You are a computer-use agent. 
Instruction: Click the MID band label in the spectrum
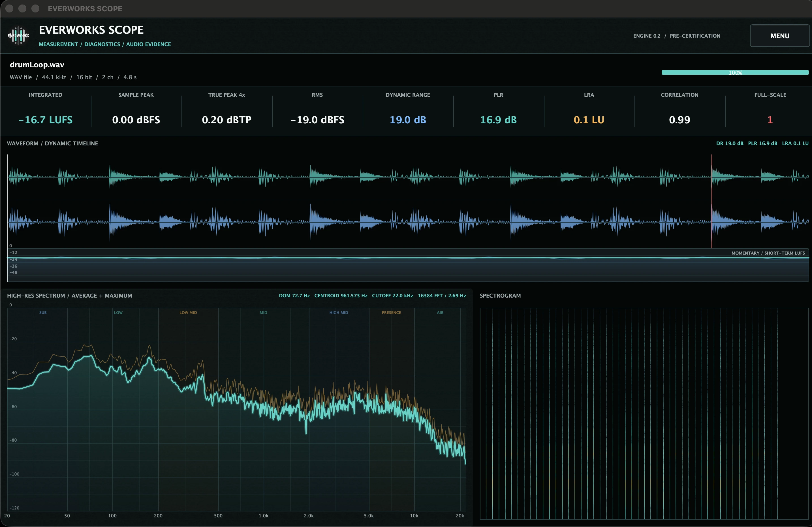(x=263, y=313)
